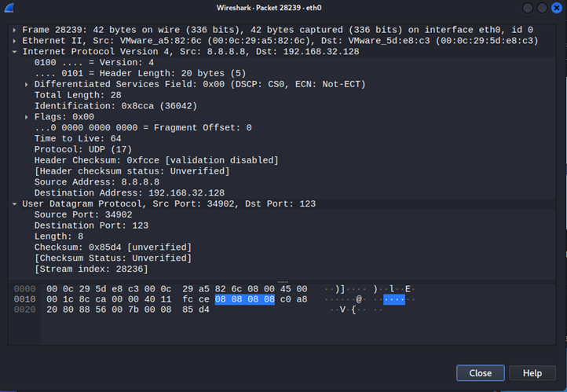Expand the Ethernet II section

(x=15, y=40)
